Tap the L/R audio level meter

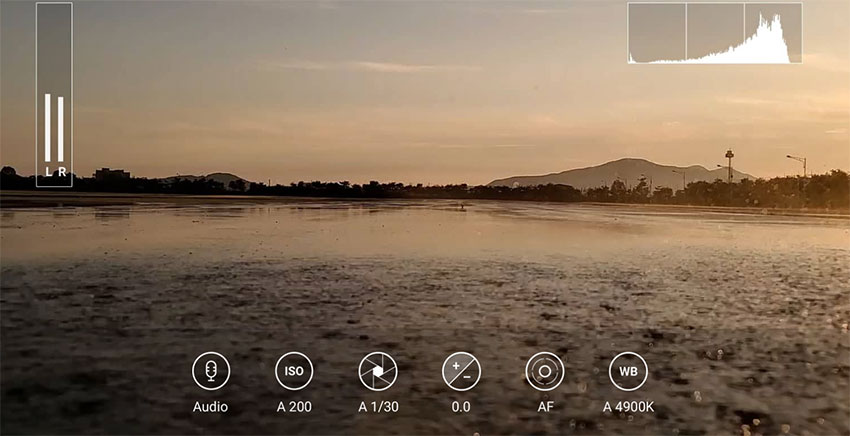54,95
